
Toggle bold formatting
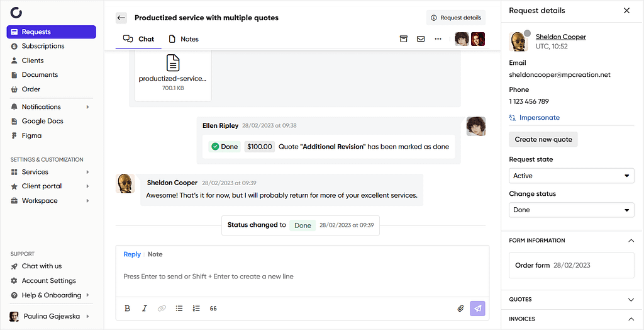point(127,308)
